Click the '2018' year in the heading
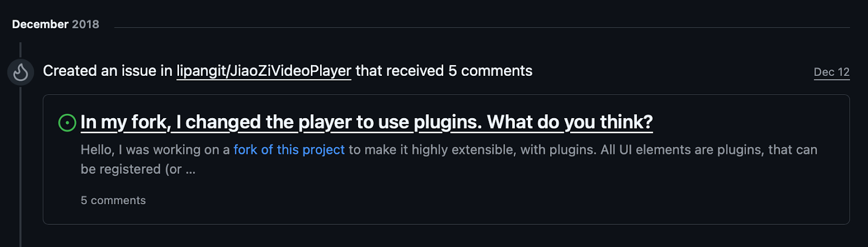 click(x=86, y=24)
